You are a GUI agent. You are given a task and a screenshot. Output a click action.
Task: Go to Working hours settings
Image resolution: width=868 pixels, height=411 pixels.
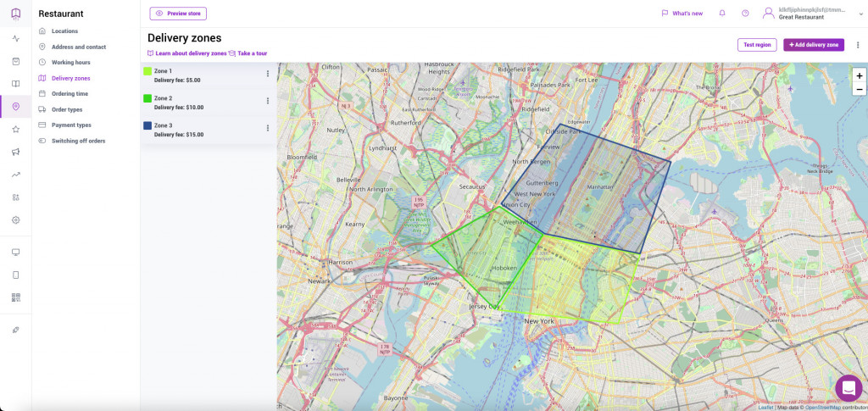tap(70, 63)
